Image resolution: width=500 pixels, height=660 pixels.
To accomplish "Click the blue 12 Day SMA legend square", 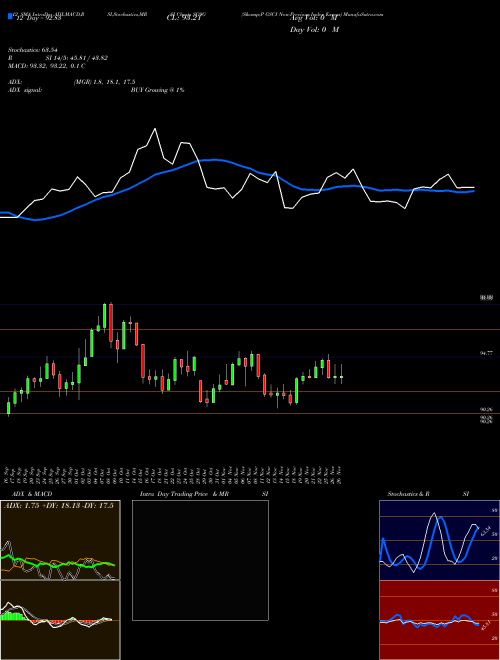I will (10, 17).
